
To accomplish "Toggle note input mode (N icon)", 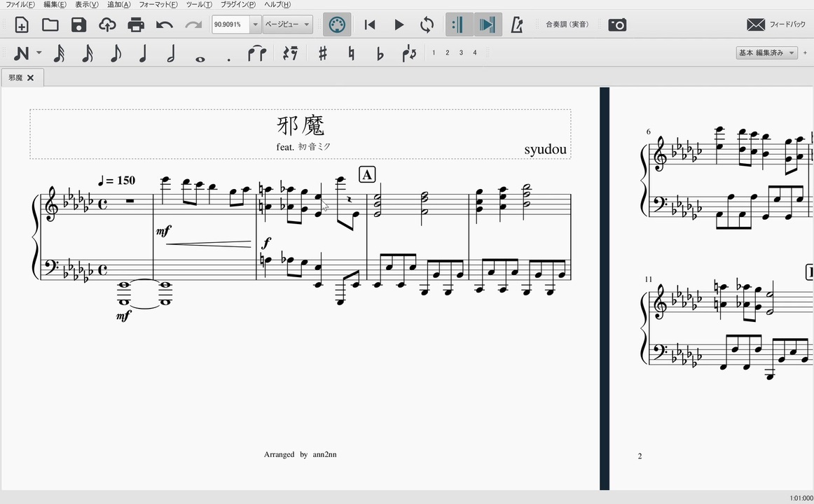I will coord(21,53).
